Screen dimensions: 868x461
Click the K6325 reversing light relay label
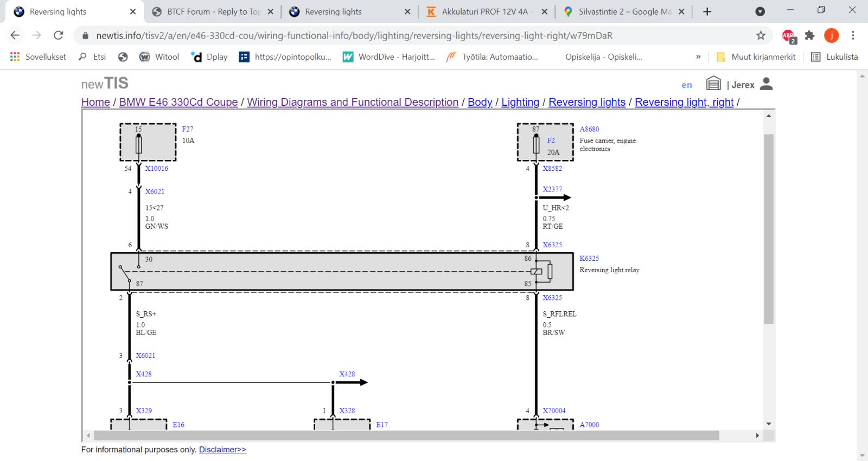click(x=589, y=259)
